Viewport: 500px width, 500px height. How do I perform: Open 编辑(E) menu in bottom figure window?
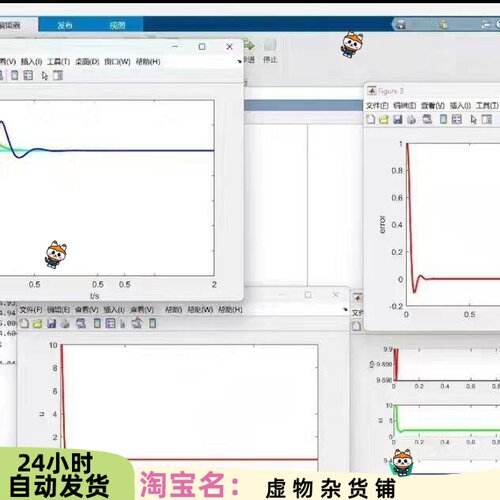[x=58, y=310]
